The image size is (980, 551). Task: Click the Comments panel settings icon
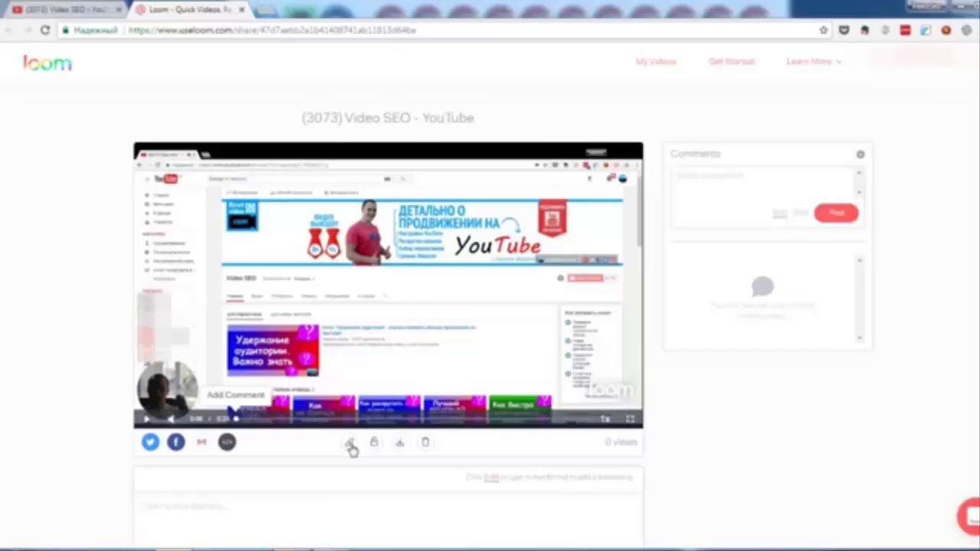861,154
